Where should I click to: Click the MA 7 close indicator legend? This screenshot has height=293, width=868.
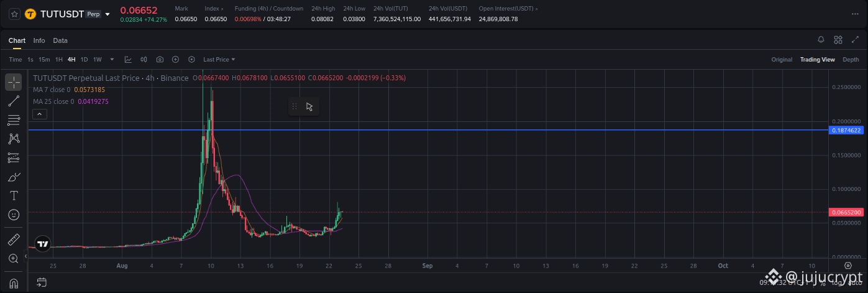click(70, 90)
